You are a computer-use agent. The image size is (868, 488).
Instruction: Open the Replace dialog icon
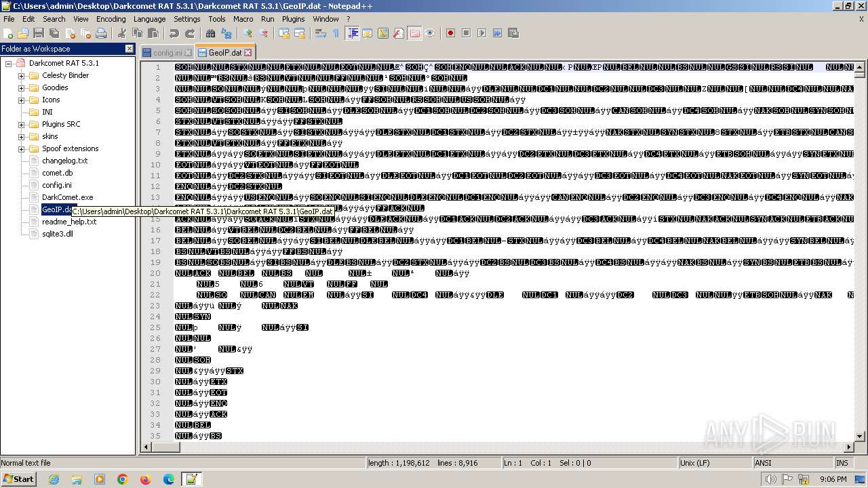pyautogui.click(x=226, y=33)
